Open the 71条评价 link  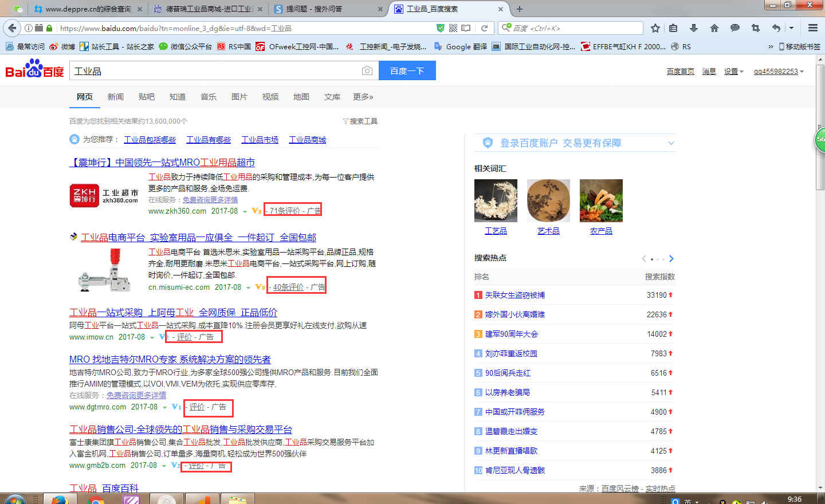tap(285, 211)
